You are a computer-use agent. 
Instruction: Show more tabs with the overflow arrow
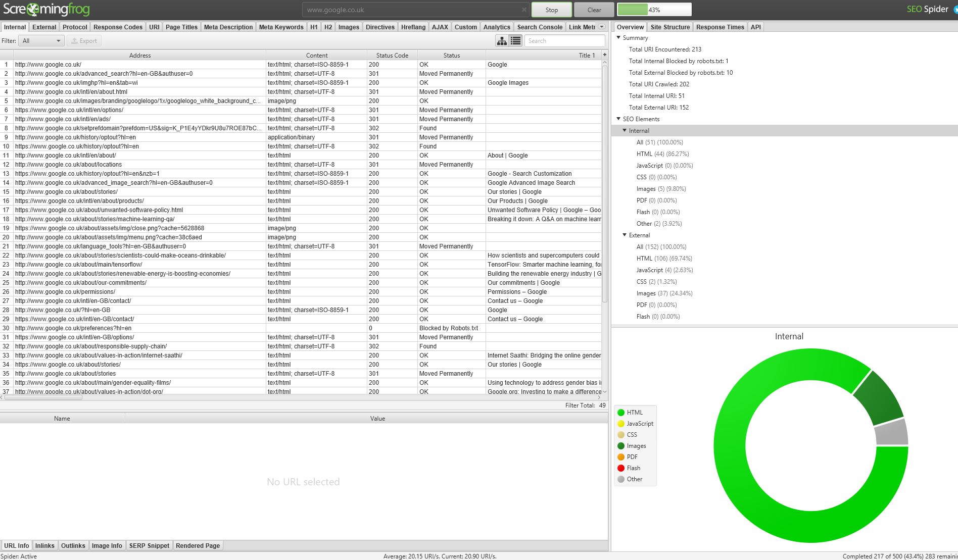601,27
